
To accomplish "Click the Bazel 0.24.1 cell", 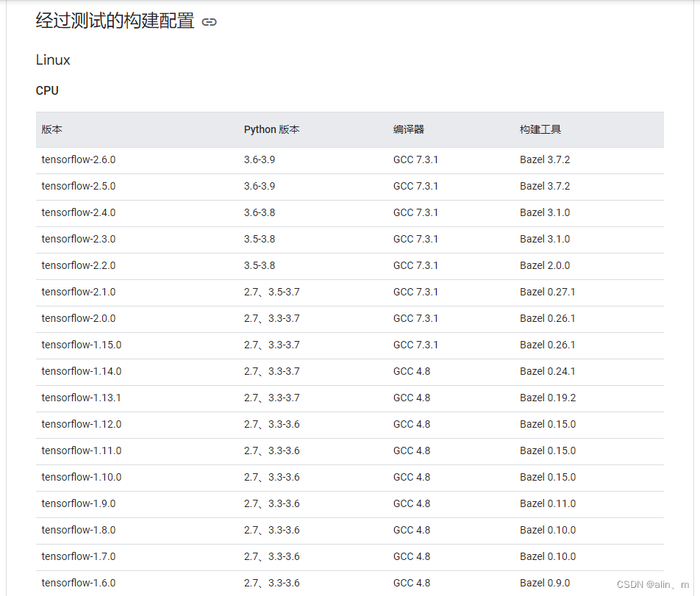I will point(548,371).
